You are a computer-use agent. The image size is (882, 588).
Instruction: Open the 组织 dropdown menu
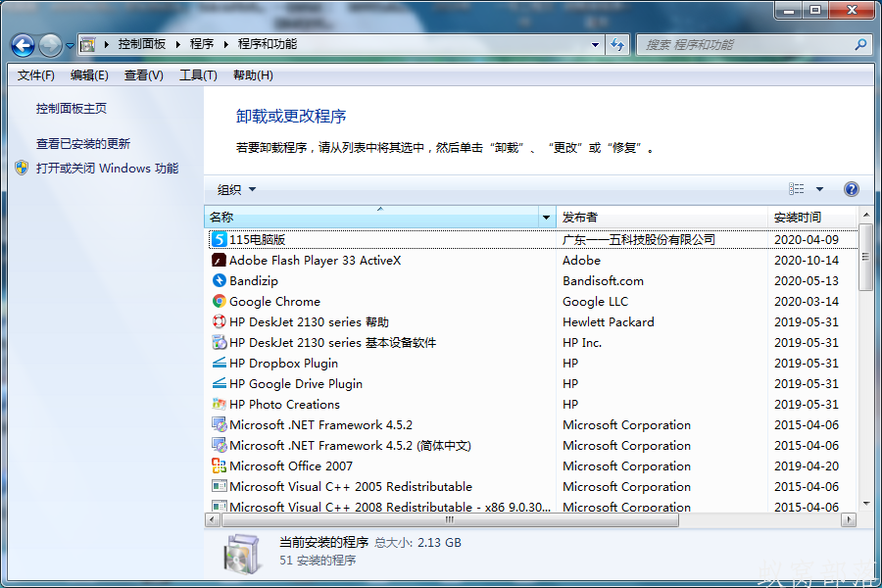236,189
